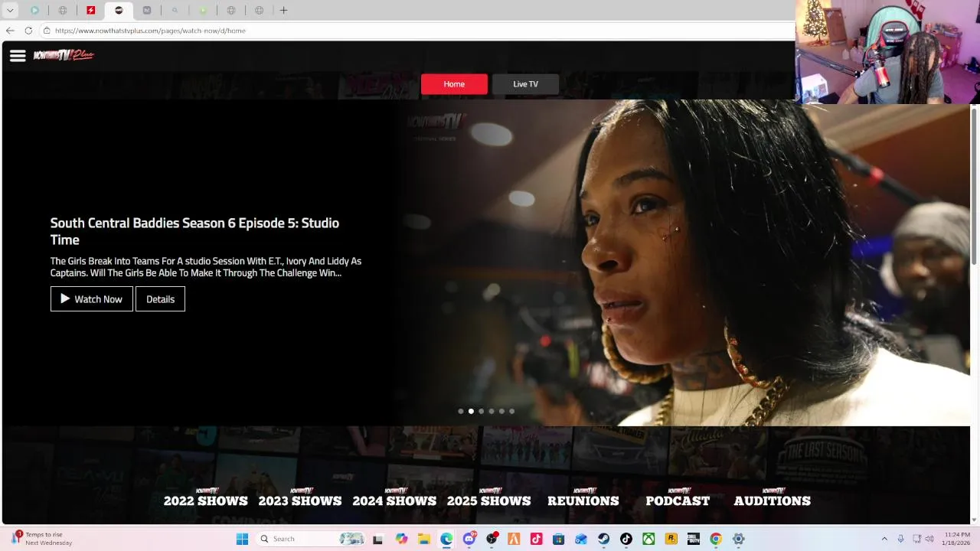Open the hamburger menu in site header

pyautogui.click(x=18, y=55)
